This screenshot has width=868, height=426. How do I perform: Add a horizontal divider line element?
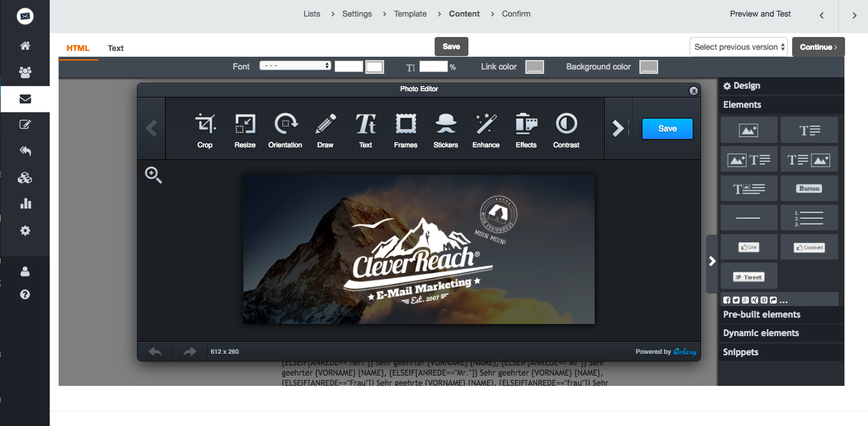749,217
